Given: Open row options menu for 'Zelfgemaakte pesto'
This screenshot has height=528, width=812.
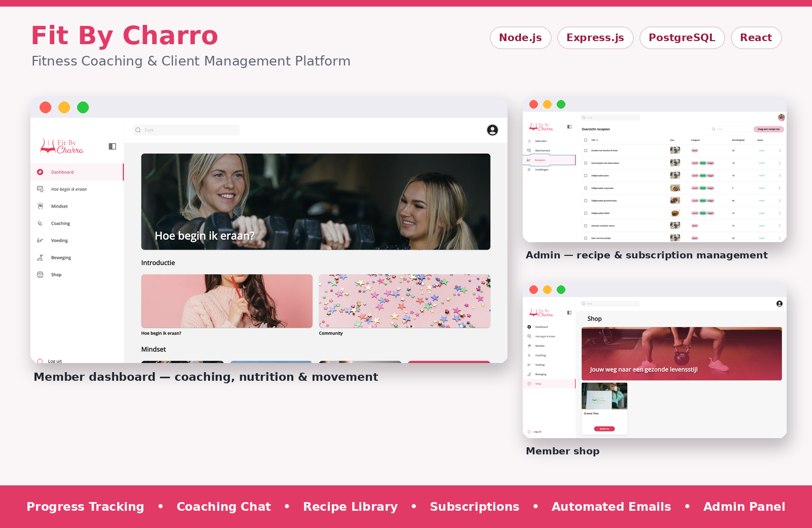Looking at the screenshot, I should click(x=780, y=175).
